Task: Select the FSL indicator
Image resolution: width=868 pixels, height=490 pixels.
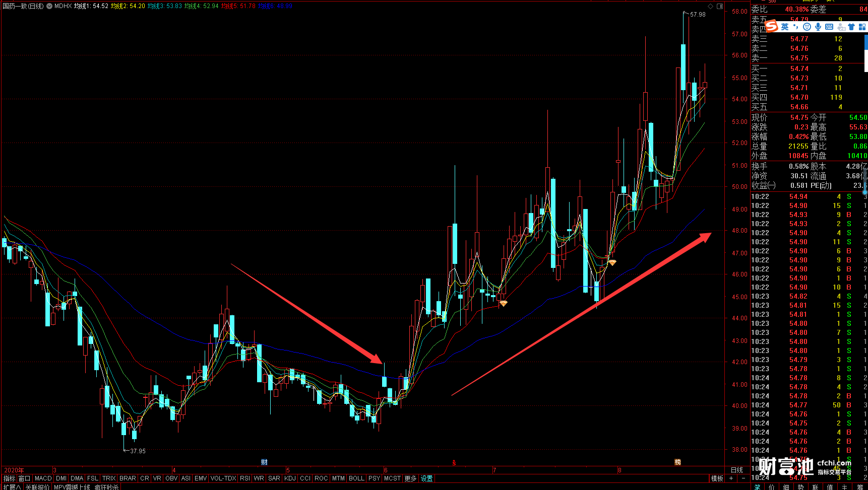Action: (92, 478)
